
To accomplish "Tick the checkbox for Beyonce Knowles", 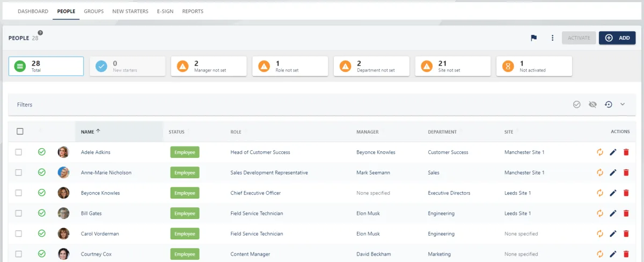I will click(x=18, y=193).
